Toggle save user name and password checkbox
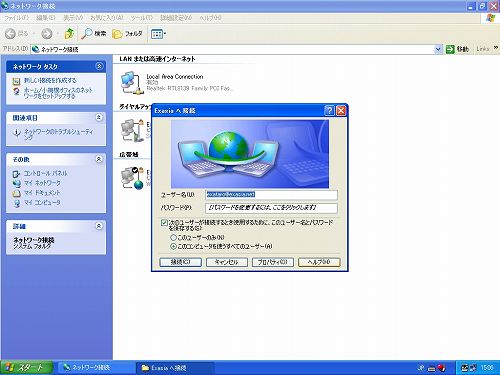This screenshot has width=500, height=375. (x=164, y=222)
